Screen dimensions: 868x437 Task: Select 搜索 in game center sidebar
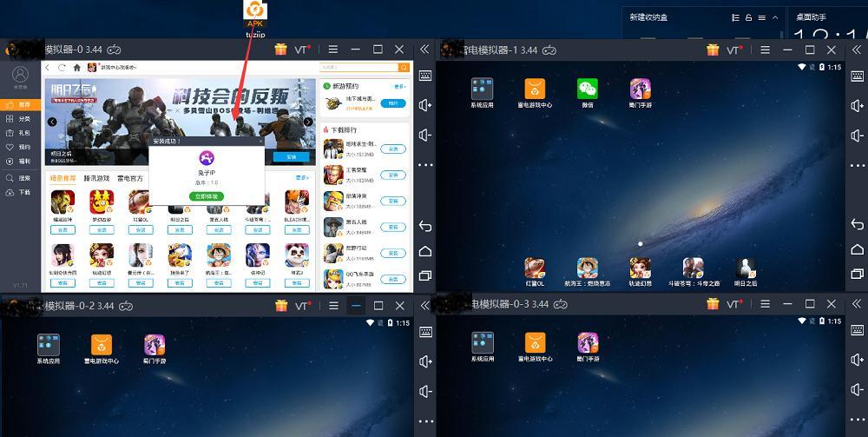pos(21,178)
